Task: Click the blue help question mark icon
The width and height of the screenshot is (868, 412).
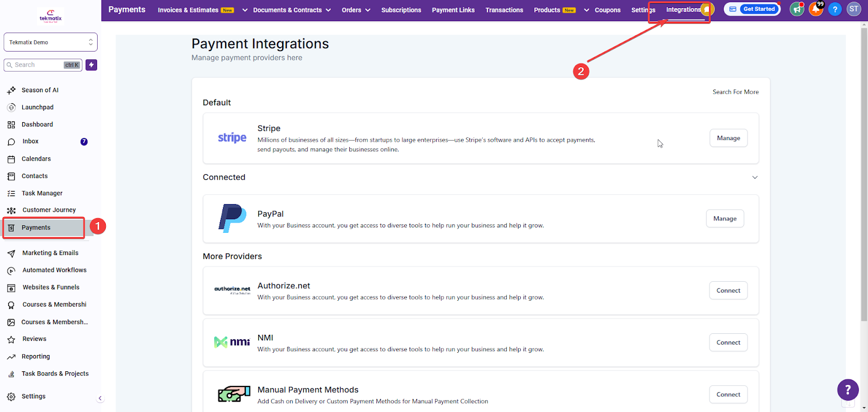Action: click(835, 9)
